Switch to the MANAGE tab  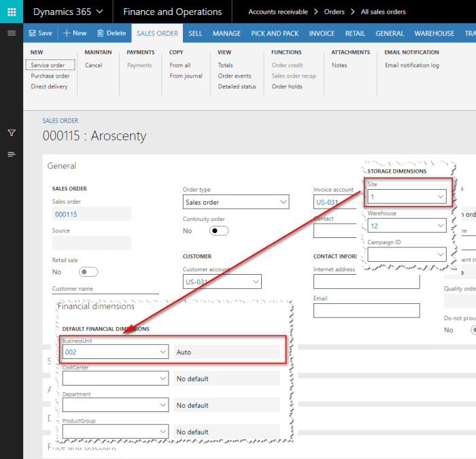coord(226,33)
